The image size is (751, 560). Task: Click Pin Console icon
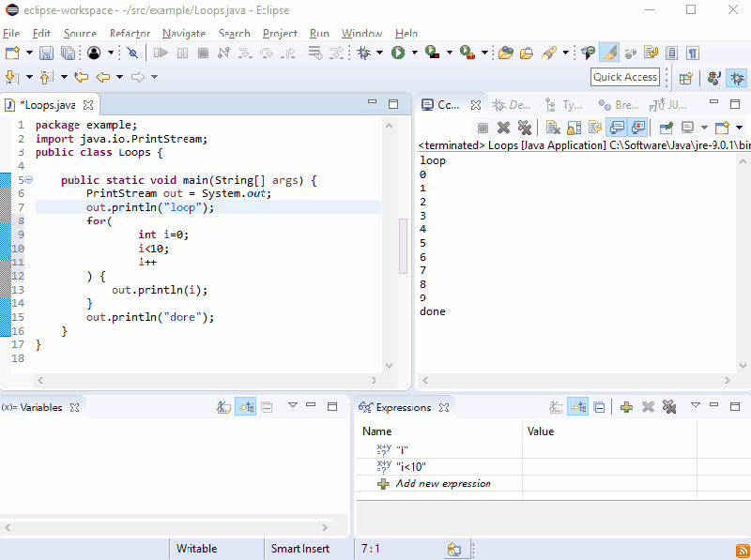click(666, 128)
